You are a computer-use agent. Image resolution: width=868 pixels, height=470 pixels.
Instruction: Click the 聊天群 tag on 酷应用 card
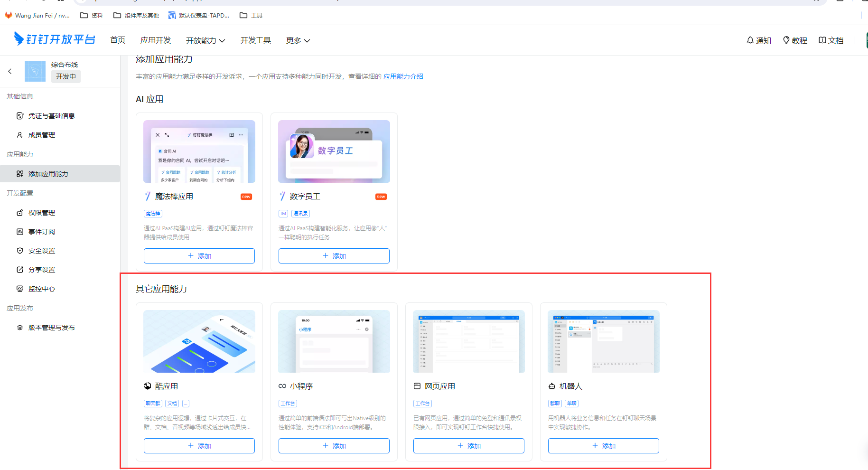[x=153, y=404]
